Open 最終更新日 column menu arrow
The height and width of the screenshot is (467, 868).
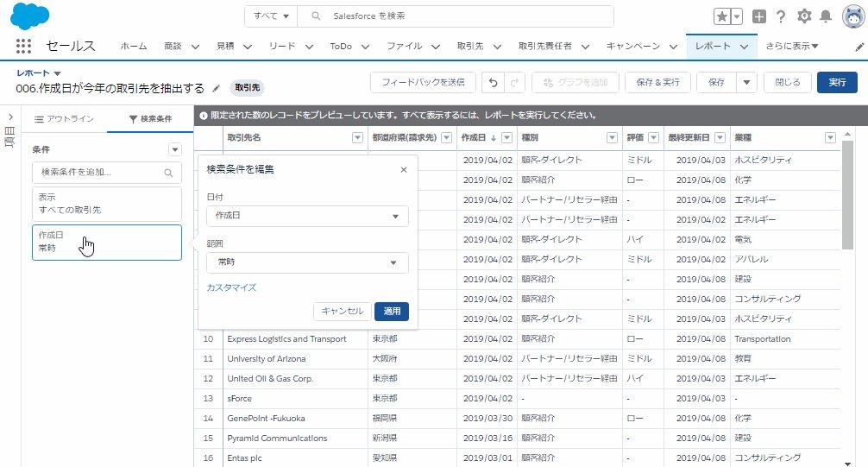[720, 138]
